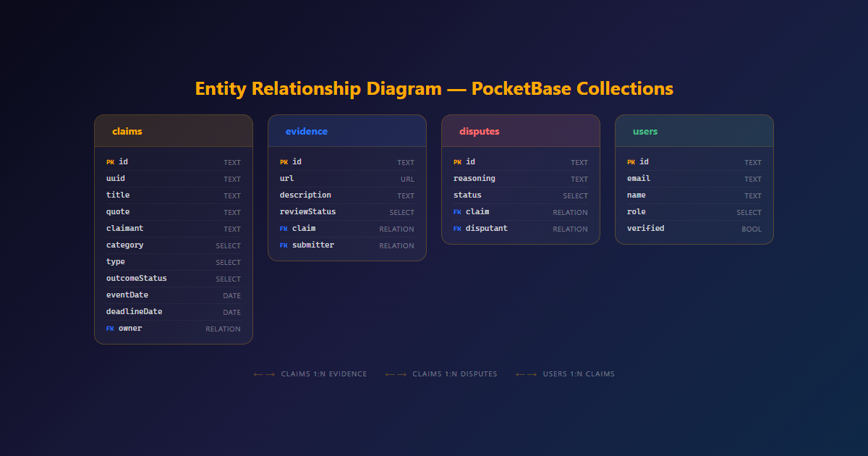Click the role field in users
The width and height of the screenshot is (868, 456).
[x=694, y=212]
